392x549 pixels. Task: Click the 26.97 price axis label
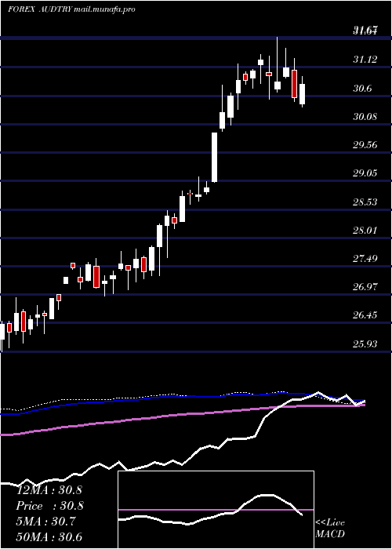pyautogui.click(x=365, y=287)
